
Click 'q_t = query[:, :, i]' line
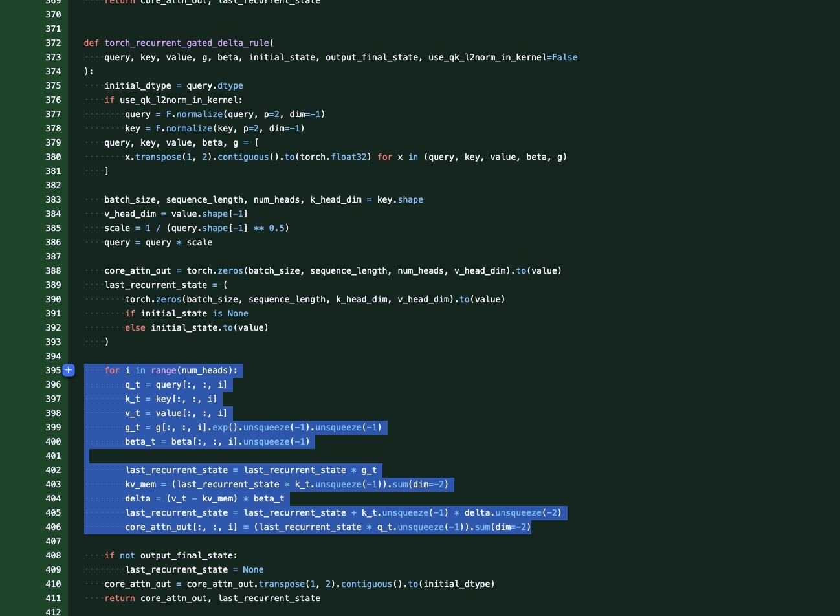click(x=176, y=384)
